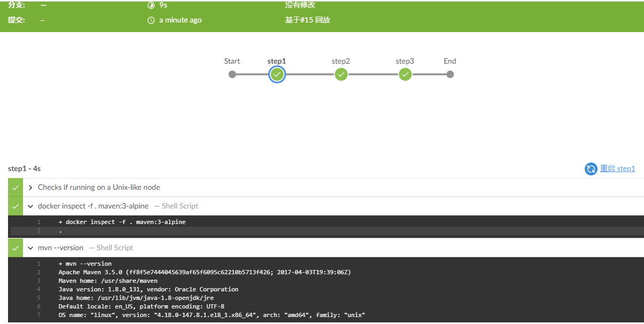
Task: Select the step1 stage node
Action: tap(277, 74)
